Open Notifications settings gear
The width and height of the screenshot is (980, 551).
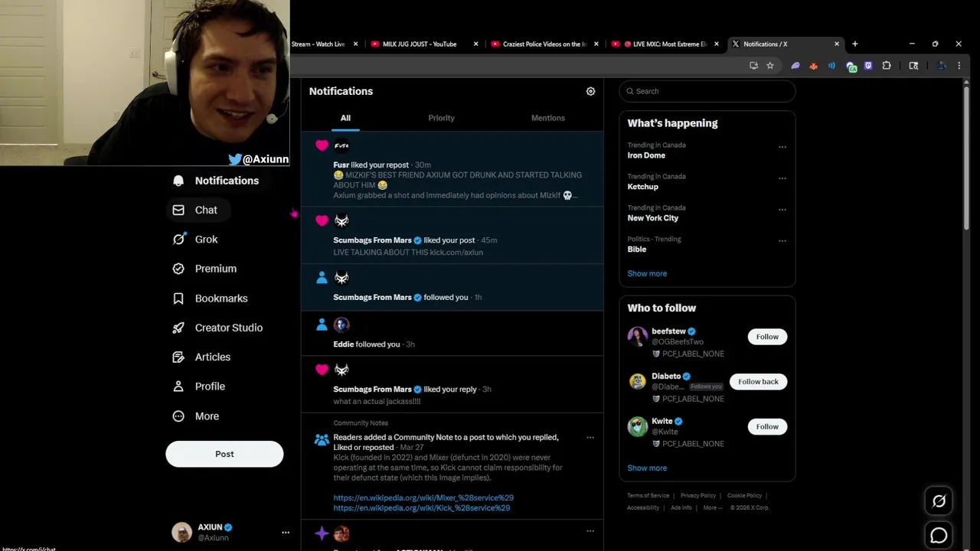click(590, 91)
